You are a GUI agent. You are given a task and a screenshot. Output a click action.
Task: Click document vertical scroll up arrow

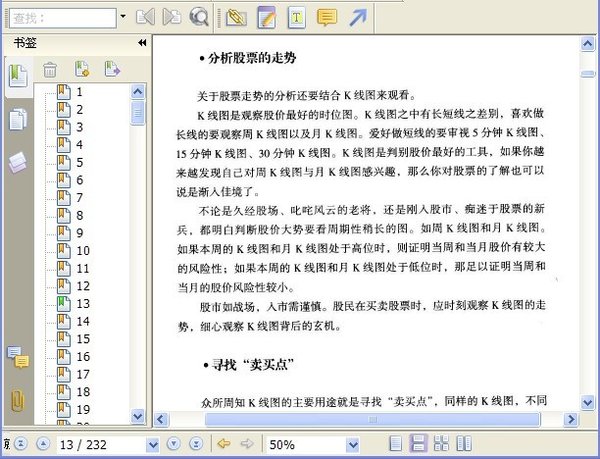[587, 44]
